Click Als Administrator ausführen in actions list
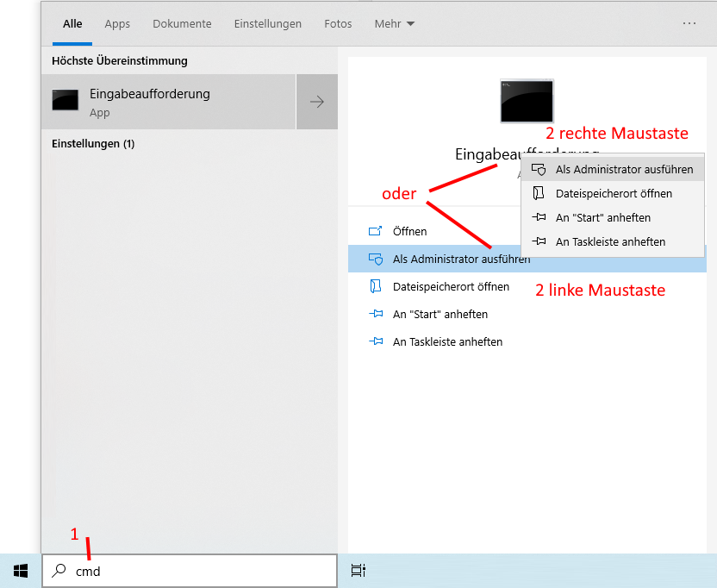The width and height of the screenshot is (717, 588). pyautogui.click(x=461, y=259)
